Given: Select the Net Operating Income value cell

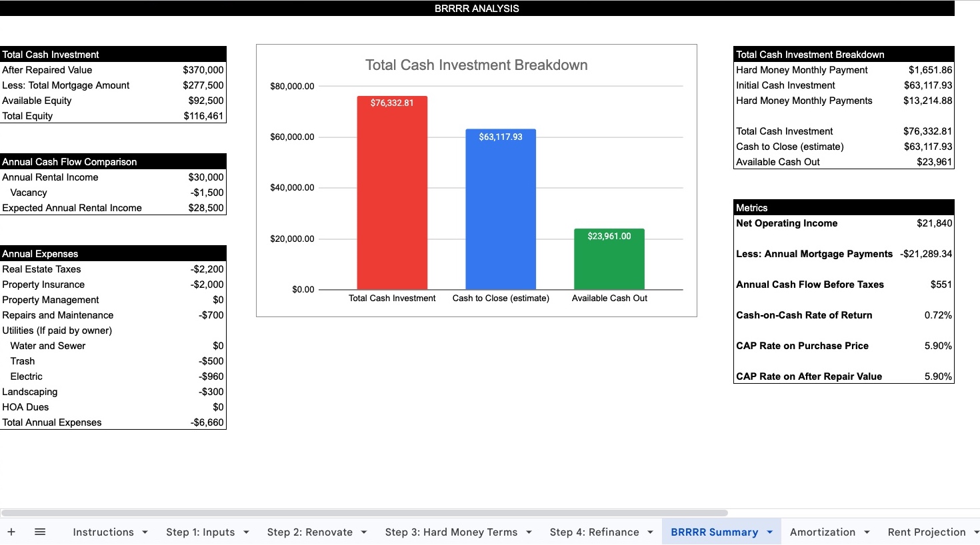Looking at the screenshot, I should 934,223.
